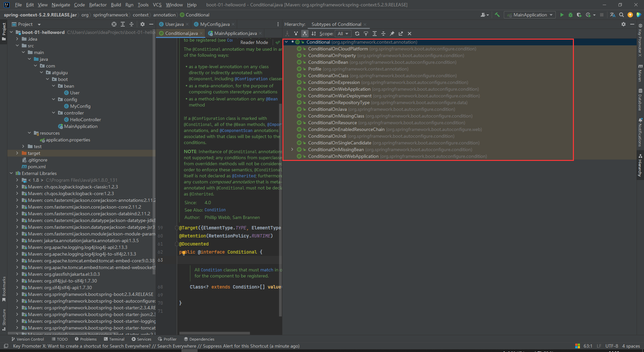The height and width of the screenshot is (352, 644).
Task: Switch to supertypes hierarchy view
Action: [296, 34]
